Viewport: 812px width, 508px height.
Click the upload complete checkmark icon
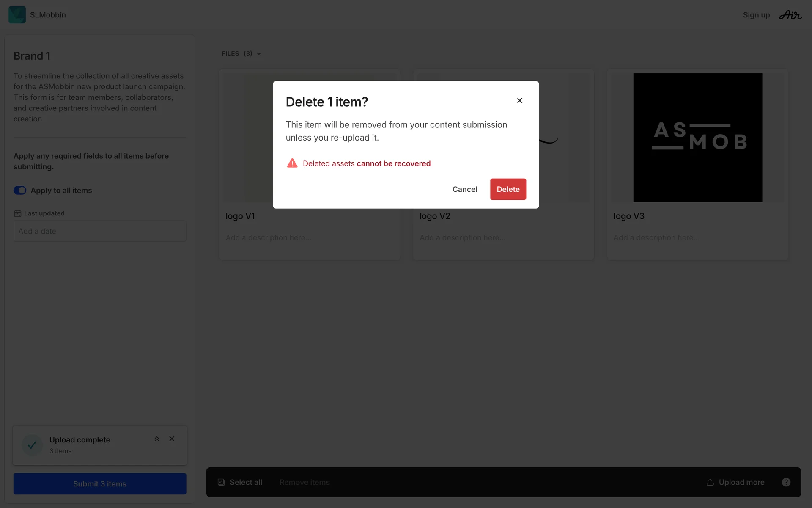coord(32,445)
